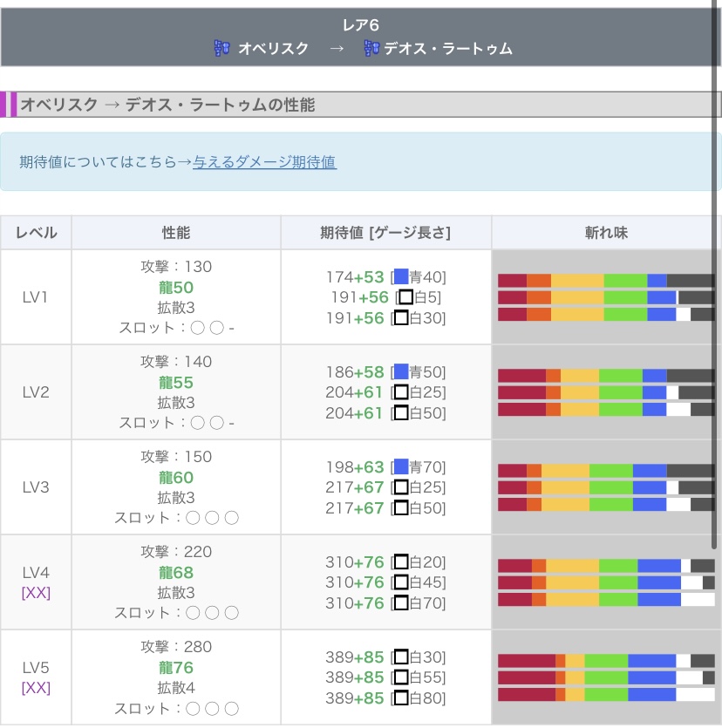This screenshot has height=728, width=722.
Task: Click the red segment of LV5 top sharpness bar
Action: 526,661
